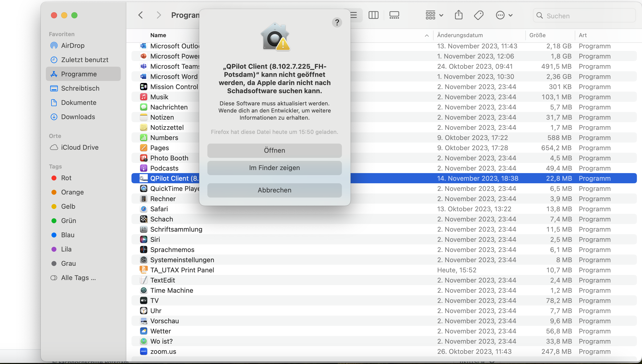642x364 pixels.
Task: Select the Notizen app icon
Action: [x=144, y=117]
